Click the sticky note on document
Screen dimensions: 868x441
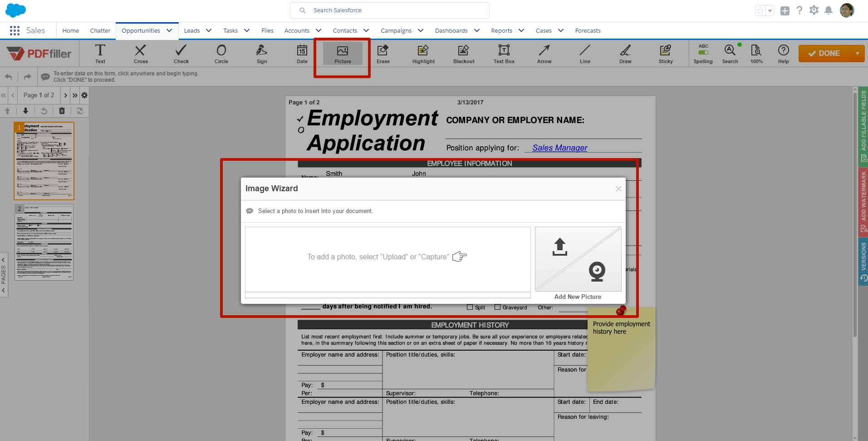621,349
